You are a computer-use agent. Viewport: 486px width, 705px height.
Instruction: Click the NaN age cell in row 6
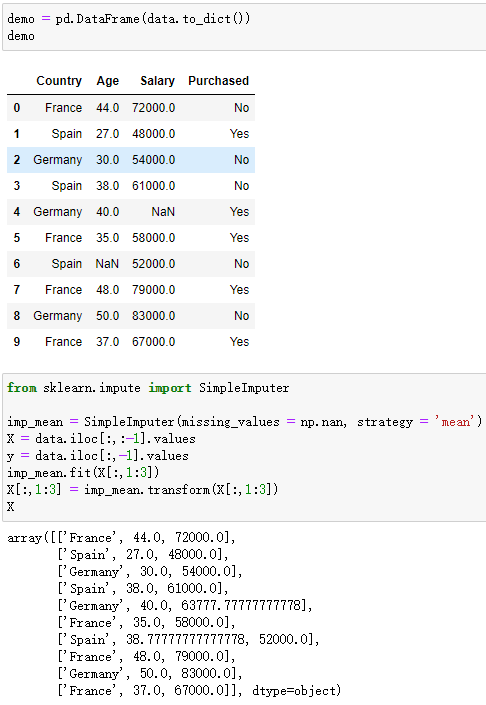click(x=107, y=264)
